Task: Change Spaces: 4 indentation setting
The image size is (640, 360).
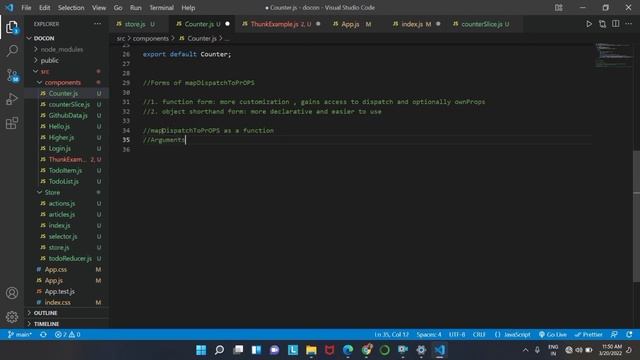Action: tap(429, 334)
